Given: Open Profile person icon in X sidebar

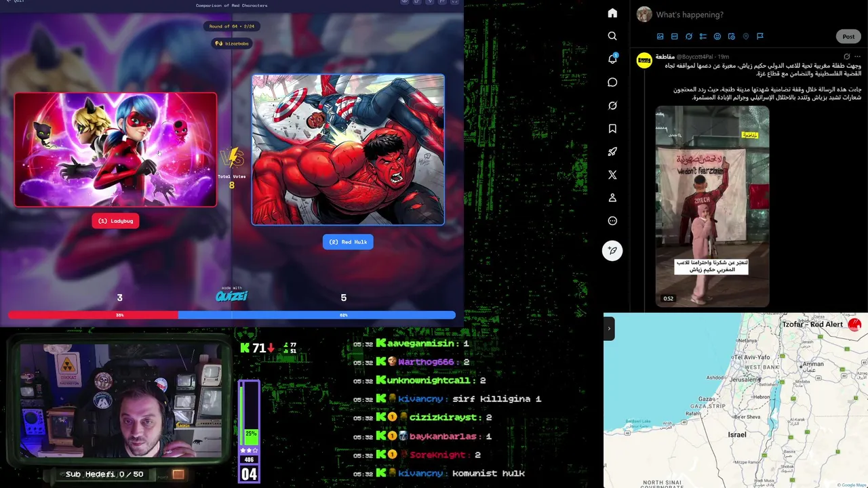Looking at the screenshot, I should pyautogui.click(x=612, y=197).
